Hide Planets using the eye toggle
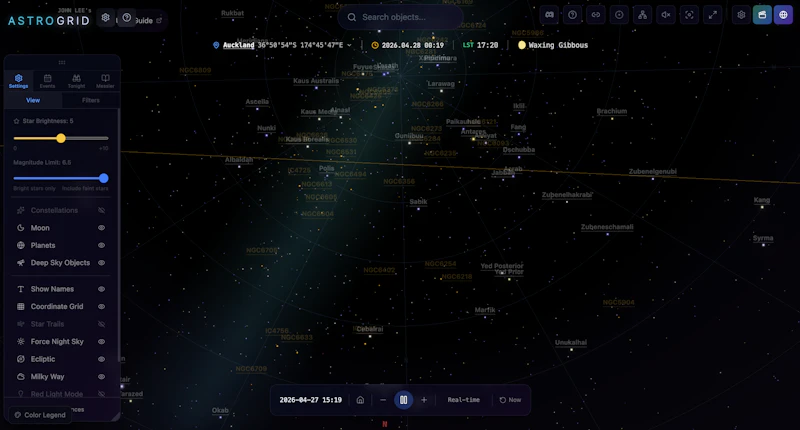The height and width of the screenshot is (430, 800). [x=102, y=245]
